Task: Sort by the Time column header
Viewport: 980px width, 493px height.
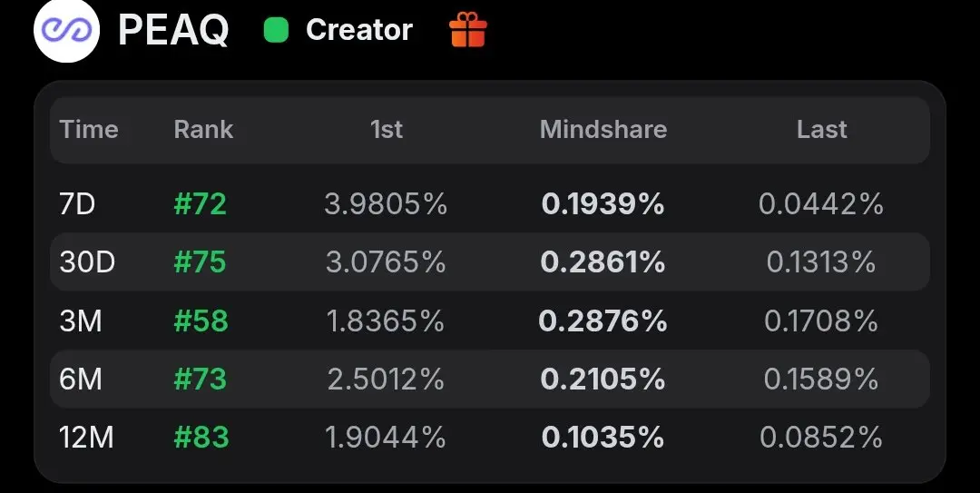Action: click(x=89, y=130)
